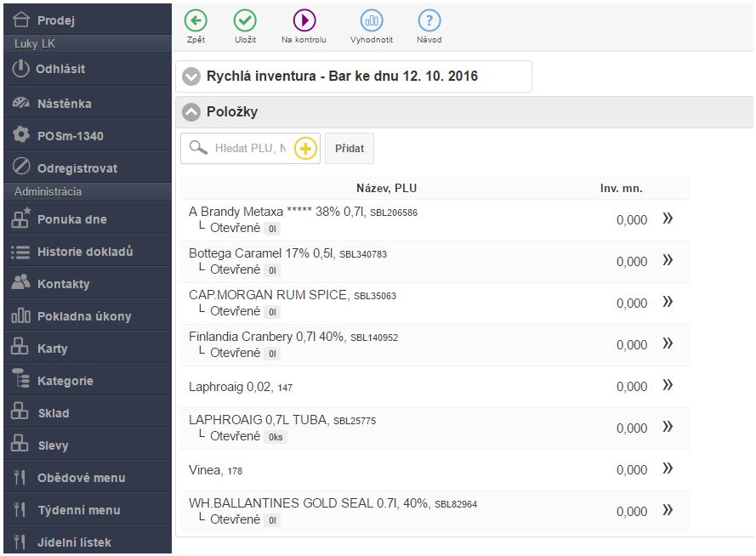Viewport: 756px width, 556px height.
Task: Open Laphroaig 0,02 row details arrow
Action: pos(668,386)
